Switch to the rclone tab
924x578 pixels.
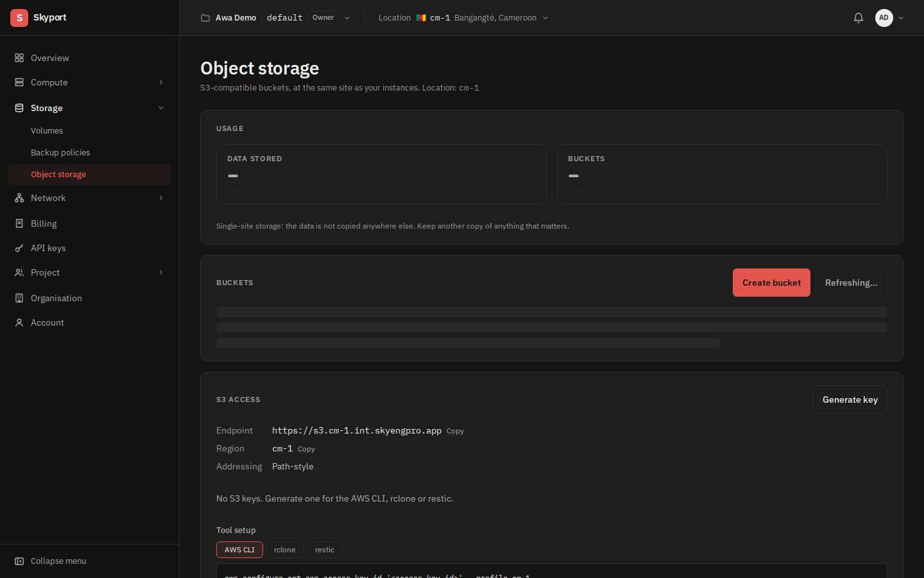285,550
